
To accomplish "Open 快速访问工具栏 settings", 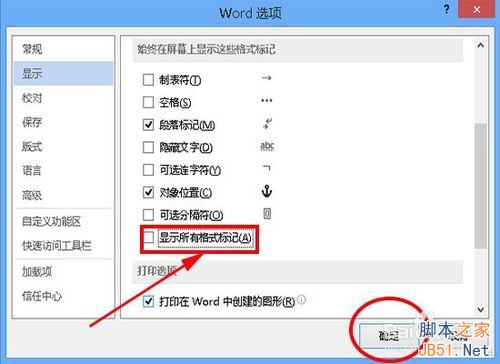I will tap(63, 246).
